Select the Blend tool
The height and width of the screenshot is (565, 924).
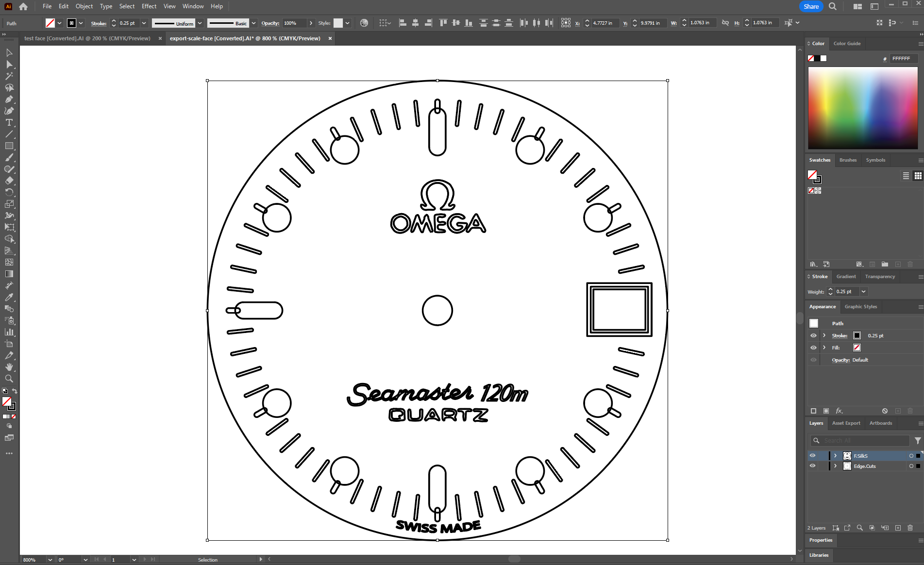click(9, 309)
